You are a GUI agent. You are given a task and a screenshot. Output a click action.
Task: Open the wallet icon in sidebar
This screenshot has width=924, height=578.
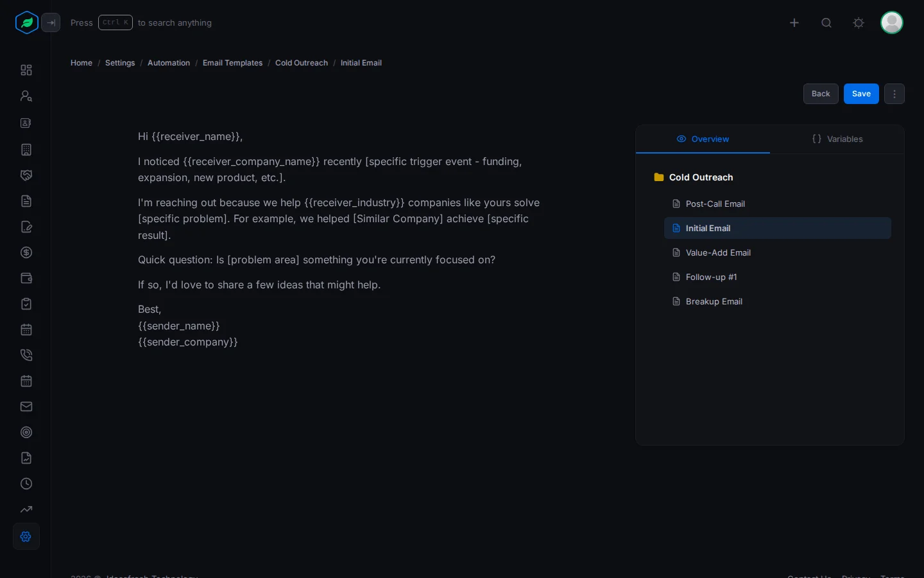click(26, 278)
